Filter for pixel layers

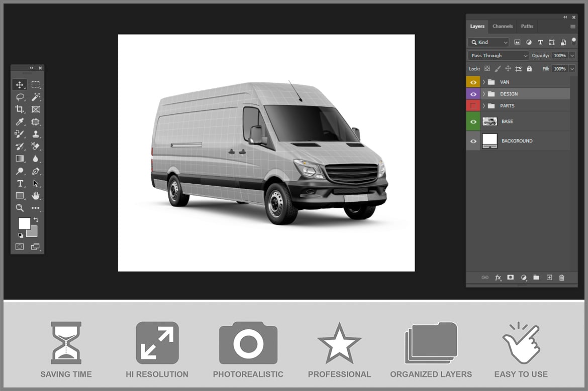tap(518, 42)
